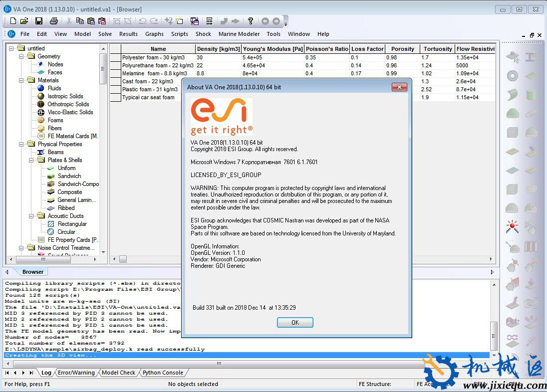The image size is (547, 392).
Task: Collapse the Geometry tree node
Action: point(21,56)
